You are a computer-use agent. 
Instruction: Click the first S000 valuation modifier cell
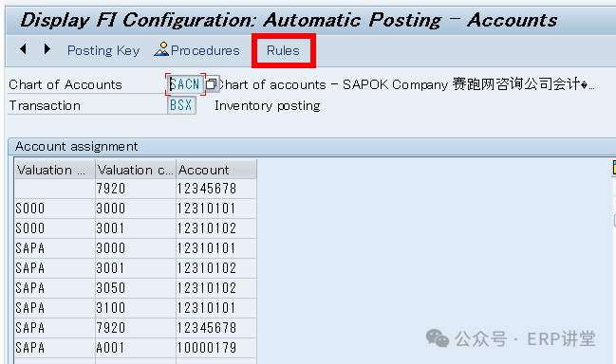[55, 209]
